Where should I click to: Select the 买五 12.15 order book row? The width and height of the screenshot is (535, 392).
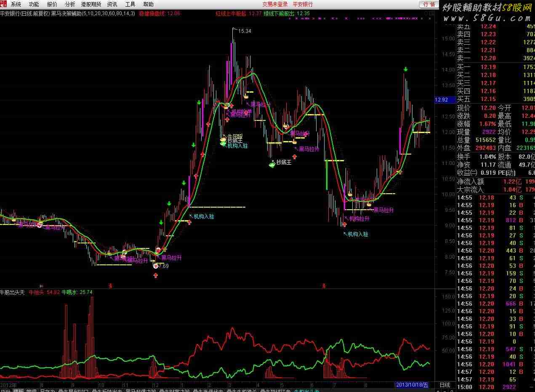[x=496, y=99]
